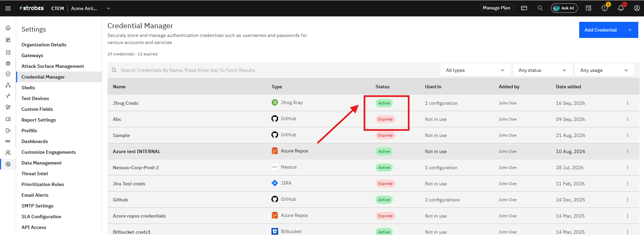This screenshot has width=644, height=235.
Task: Click the Name column header
Action: click(119, 87)
